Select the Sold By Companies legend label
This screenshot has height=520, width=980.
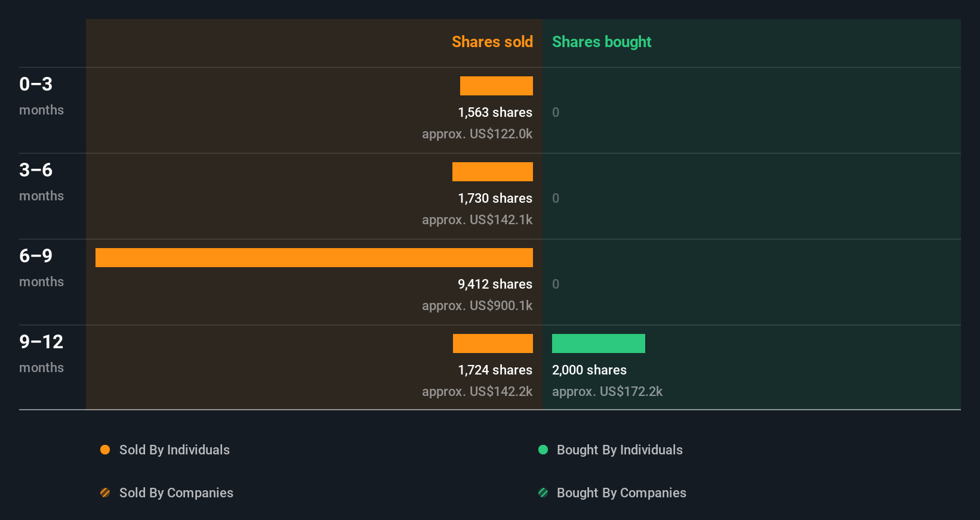(176, 493)
